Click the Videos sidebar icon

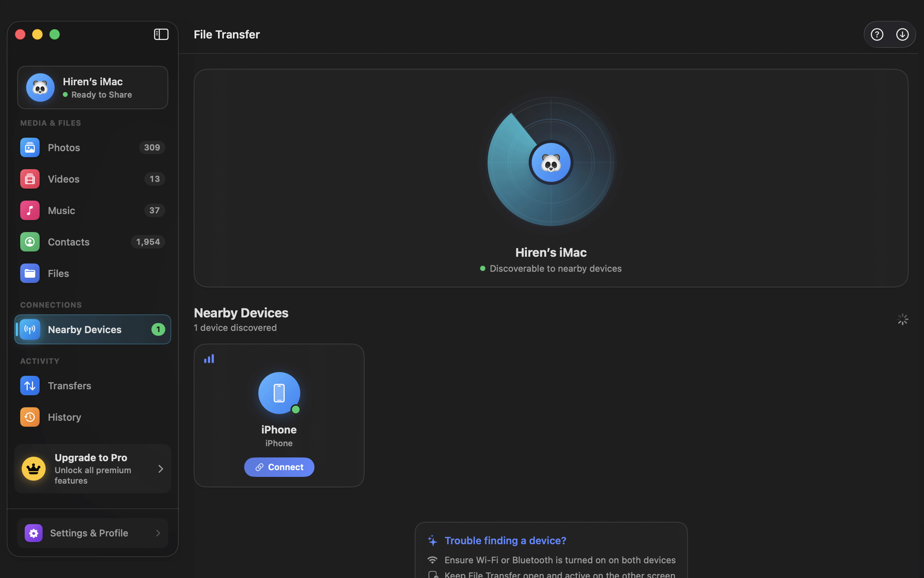tap(30, 179)
